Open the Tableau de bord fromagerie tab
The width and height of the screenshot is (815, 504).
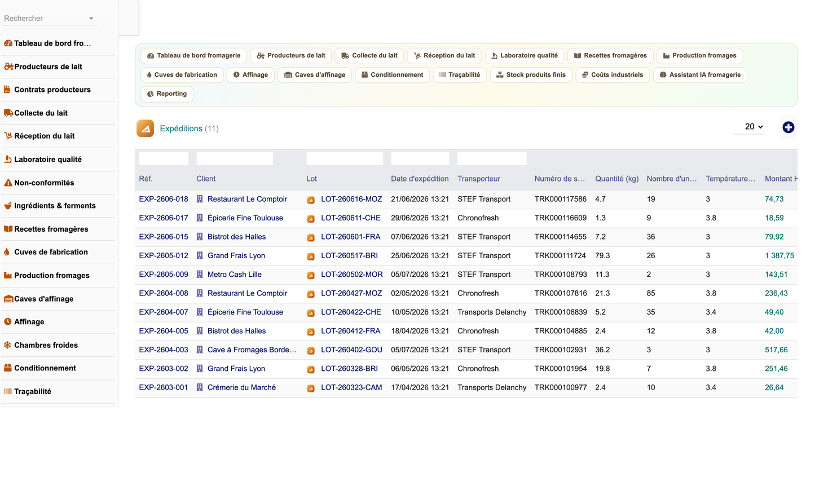(x=193, y=56)
